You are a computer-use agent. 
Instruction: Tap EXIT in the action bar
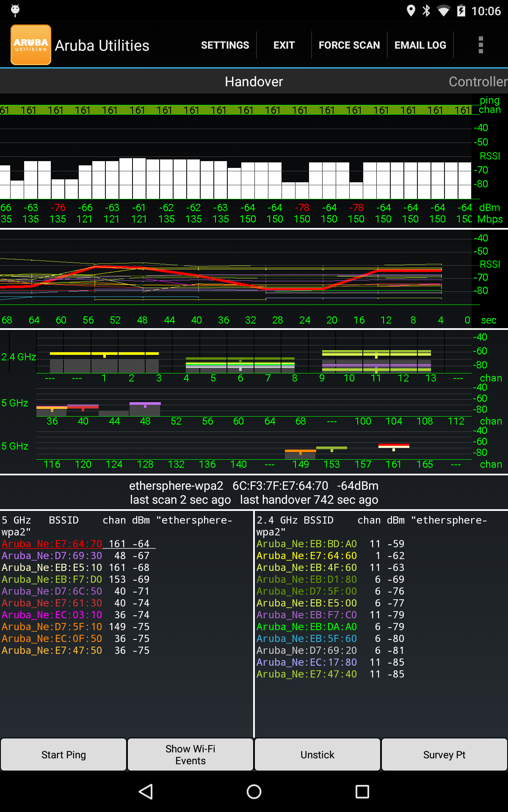284,45
